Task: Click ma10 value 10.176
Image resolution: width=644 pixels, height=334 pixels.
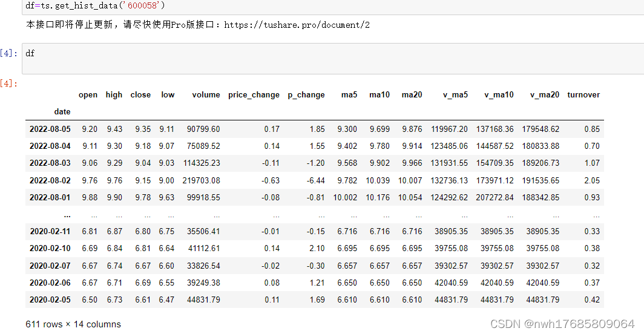Action: click(x=378, y=198)
